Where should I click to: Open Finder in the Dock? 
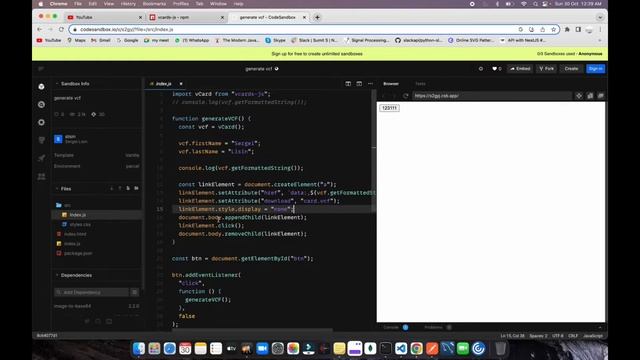139,348
